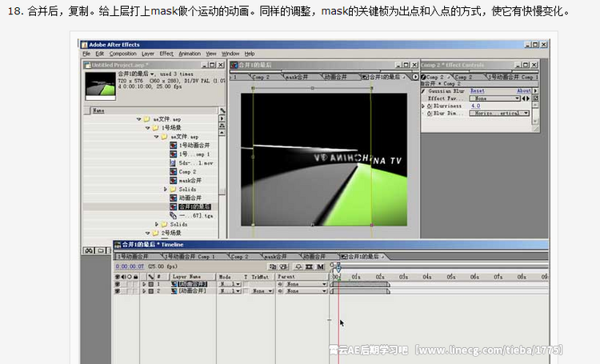Image resolution: width=600 pixels, height=364 pixels.
Task: Expand layer 2 properties triangle
Action: coord(144,291)
